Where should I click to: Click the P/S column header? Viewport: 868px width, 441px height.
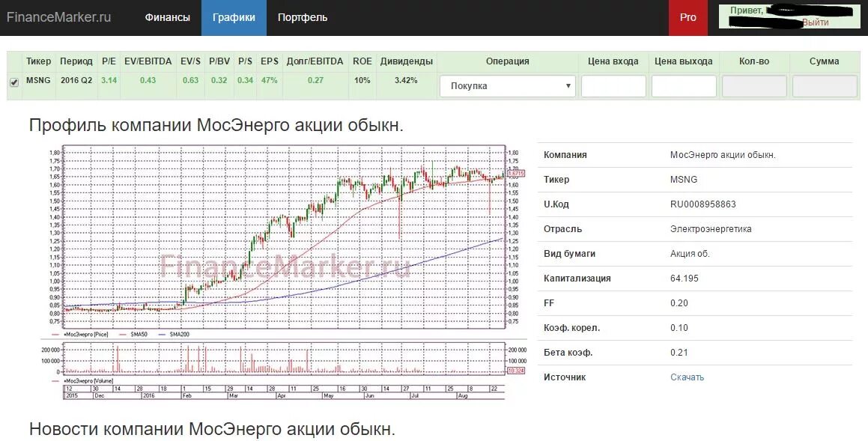(x=245, y=61)
